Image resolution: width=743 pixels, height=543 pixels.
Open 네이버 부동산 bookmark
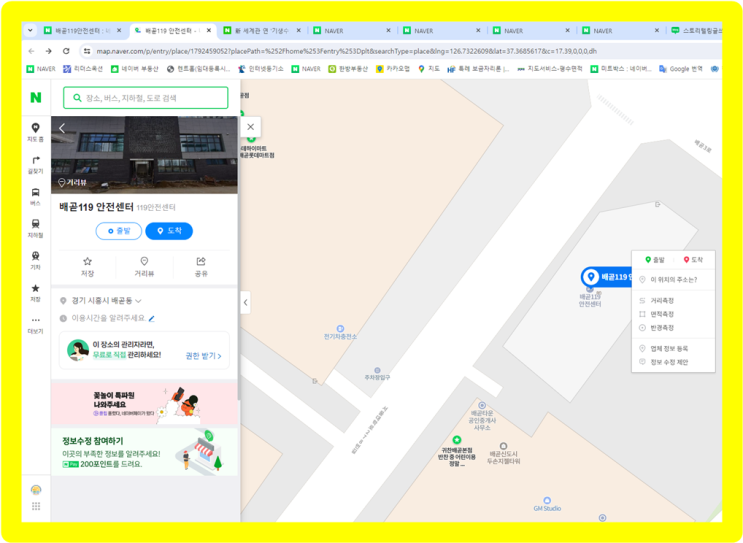[135, 69]
